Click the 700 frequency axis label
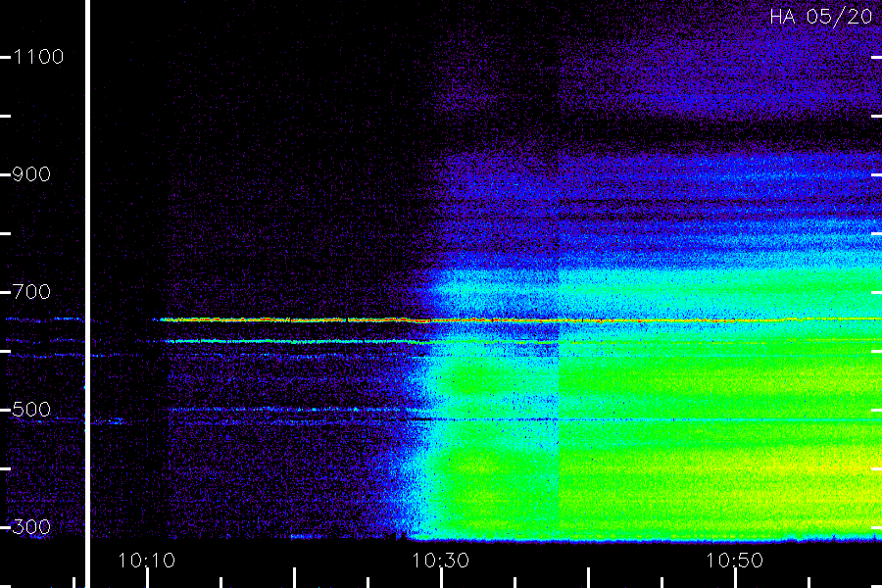Viewport: 882px width, 588px height. [31, 292]
